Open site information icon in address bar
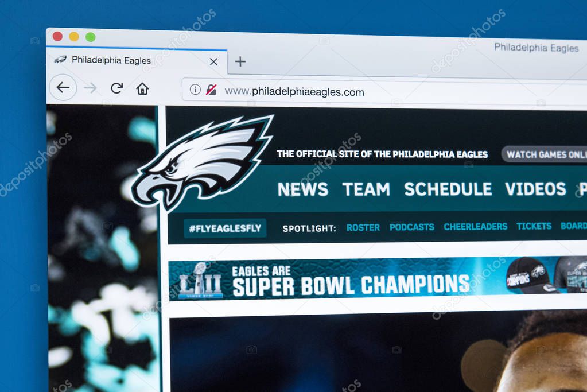Image resolution: width=587 pixels, height=392 pixels. 195,89
